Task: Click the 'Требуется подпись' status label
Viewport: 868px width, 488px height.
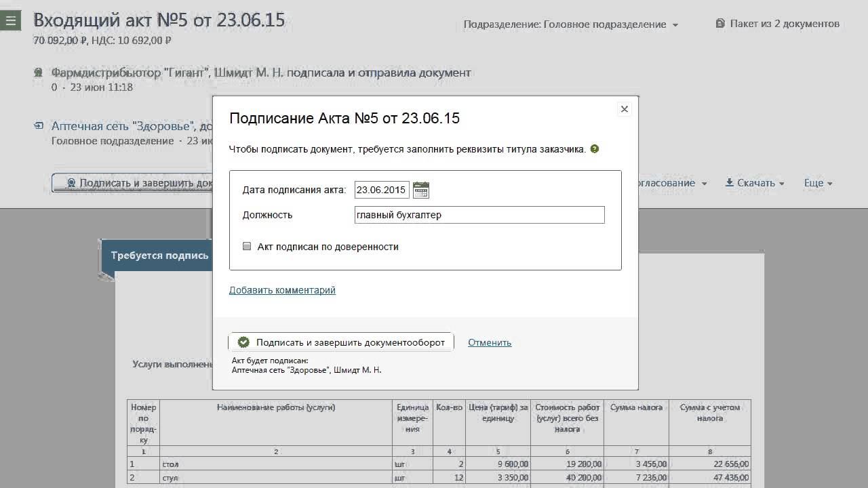Action: pyautogui.click(x=160, y=256)
